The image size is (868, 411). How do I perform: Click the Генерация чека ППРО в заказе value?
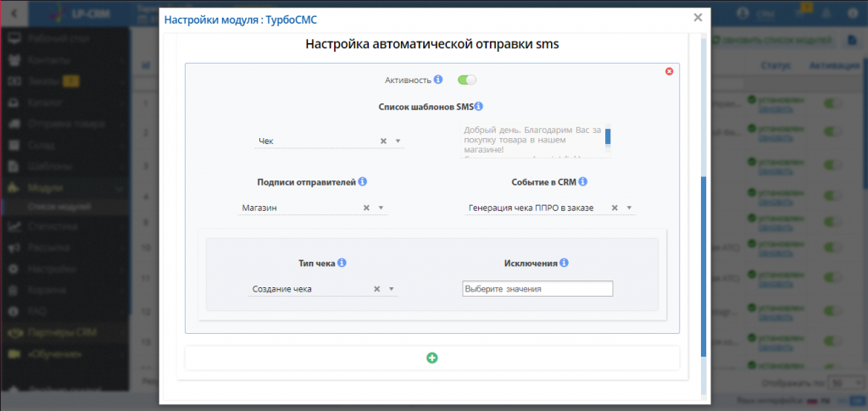pyautogui.click(x=531, y=208)
